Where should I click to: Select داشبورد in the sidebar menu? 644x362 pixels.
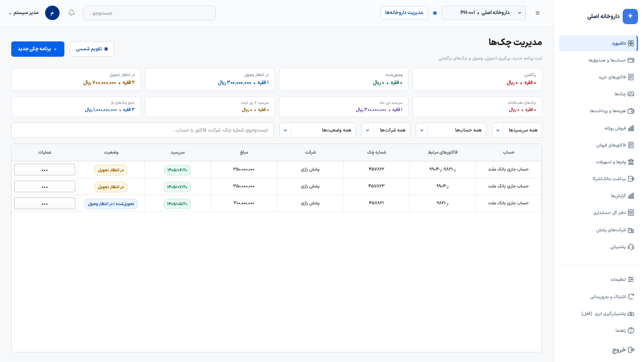coord(598,43)
